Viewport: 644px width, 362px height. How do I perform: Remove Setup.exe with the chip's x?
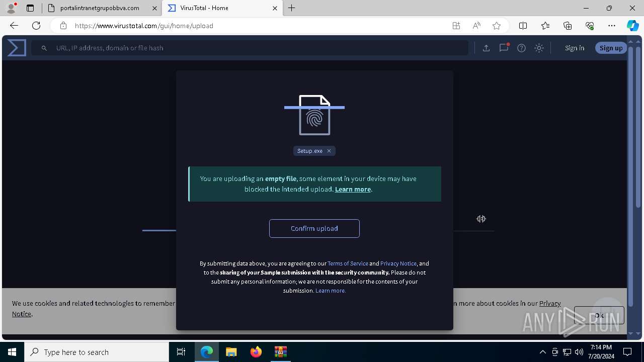(x=329, y=151)
